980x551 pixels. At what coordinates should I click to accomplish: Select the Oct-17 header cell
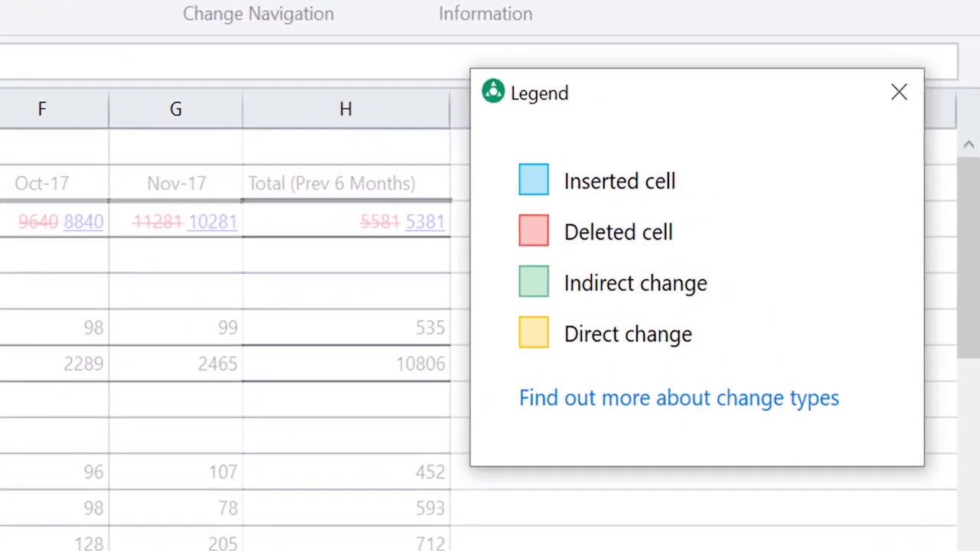54,184
